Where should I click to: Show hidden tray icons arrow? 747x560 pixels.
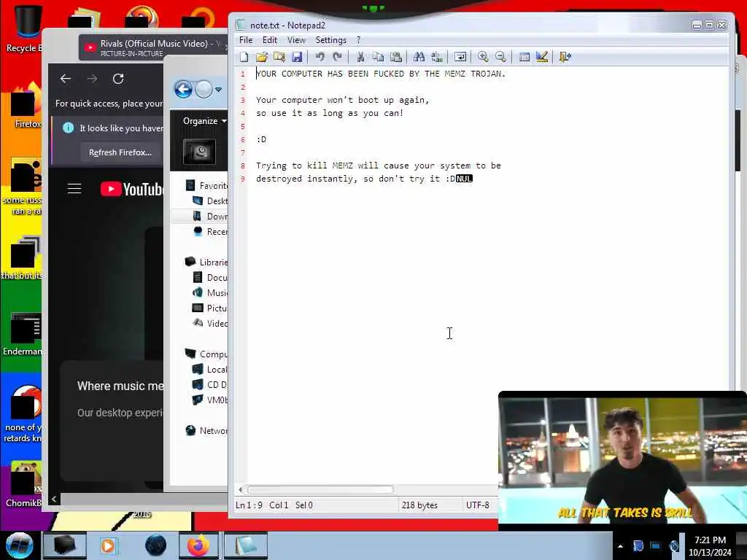pyautogui.click(x=620, y=546)
